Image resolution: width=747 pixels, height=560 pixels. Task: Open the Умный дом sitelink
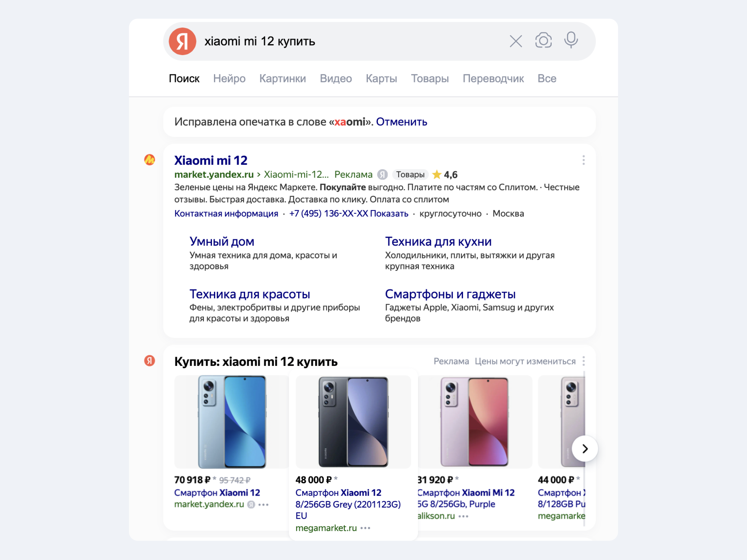tap(221, 241)
